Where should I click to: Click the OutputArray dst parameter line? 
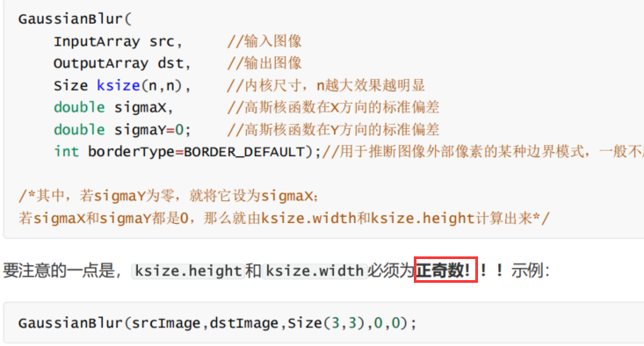pos(122,63)
